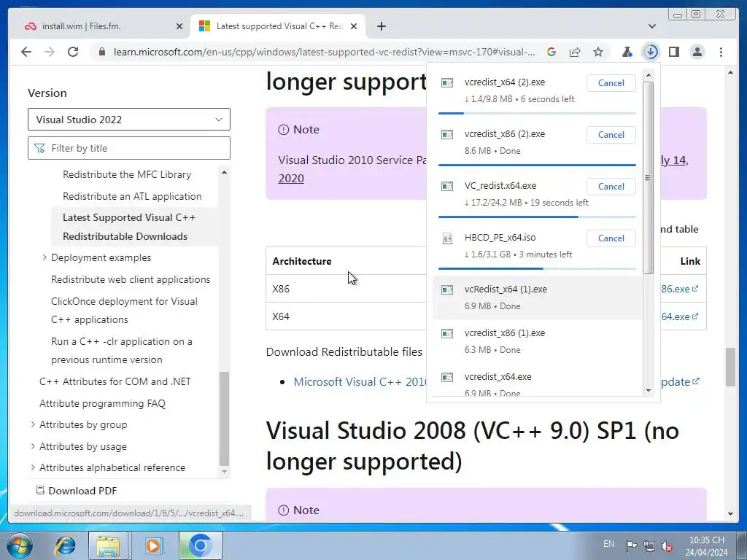The width and height of the screenshot is (747, 560).
Task: Click the VC_redist.x64.exe download progress bar
Action: [537, 217]
